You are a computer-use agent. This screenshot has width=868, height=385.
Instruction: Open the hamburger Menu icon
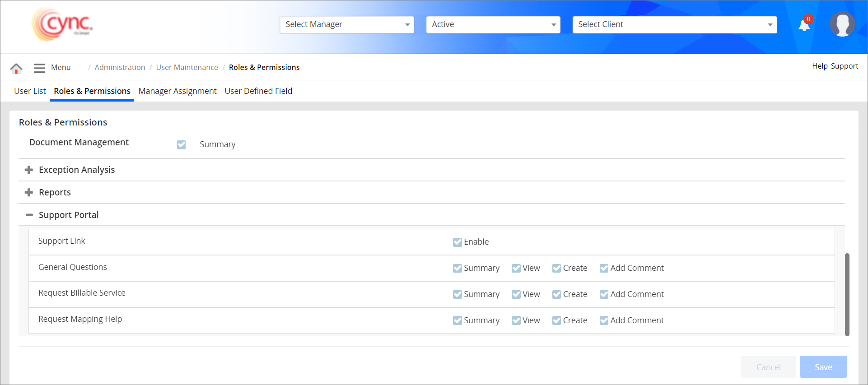click(39, 68)
